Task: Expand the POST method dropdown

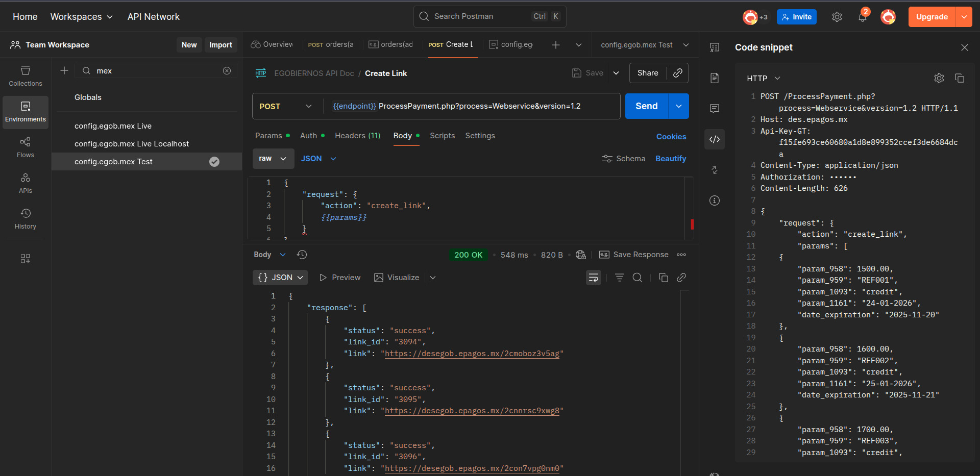Action: (x=286, y=106)
